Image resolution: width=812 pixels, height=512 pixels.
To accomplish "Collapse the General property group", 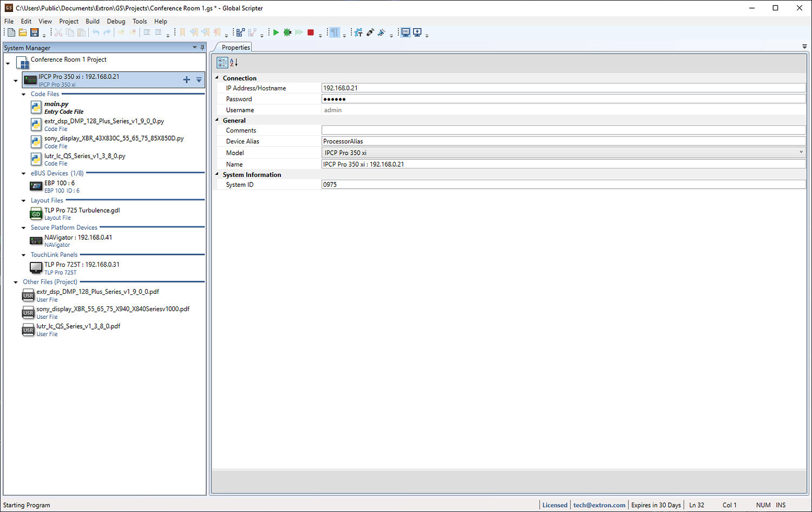I will coord(217,120).
